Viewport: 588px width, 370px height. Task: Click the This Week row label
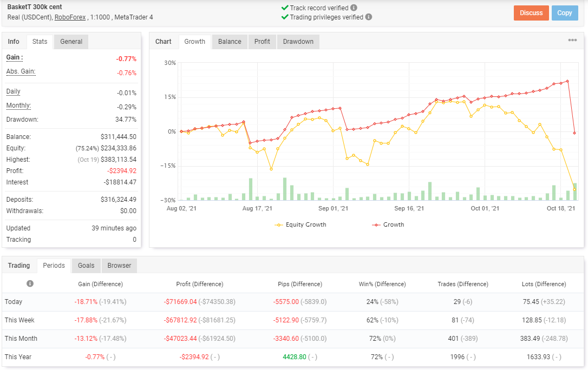pos(19,320)
